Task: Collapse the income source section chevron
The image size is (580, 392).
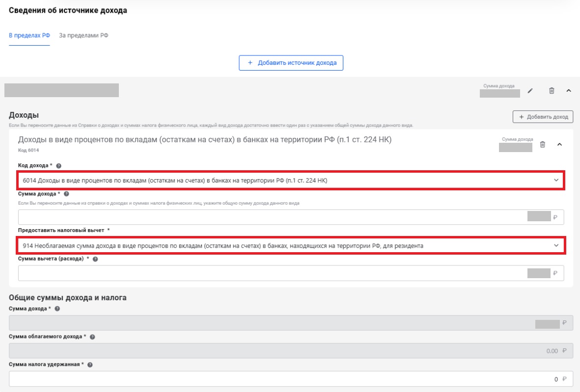Action: (569, 91)
